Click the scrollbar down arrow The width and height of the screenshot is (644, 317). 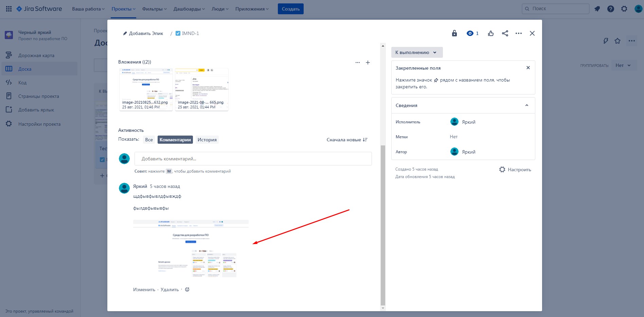pyautogui.click(x=383, y=308)
